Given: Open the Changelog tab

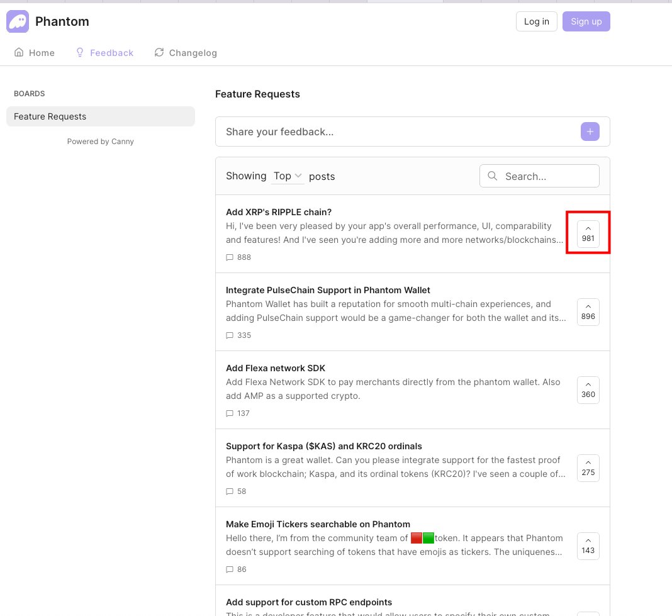Looking at the screenshot, I should tap(186, 53).
